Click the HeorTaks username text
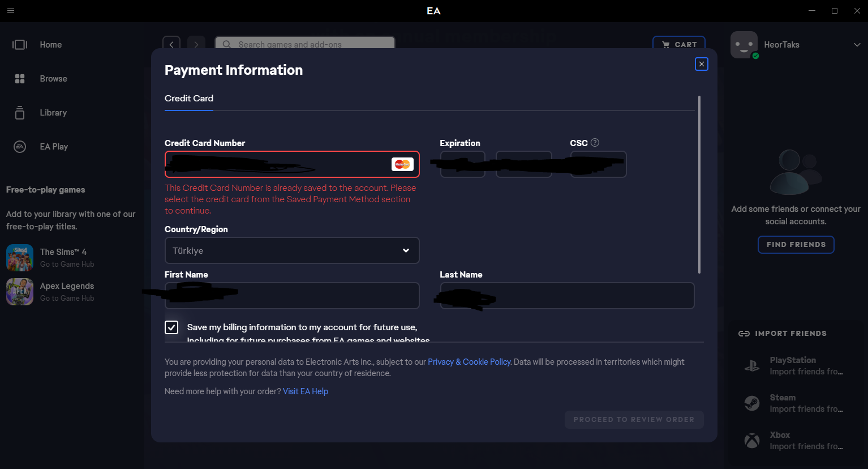 pyautogui.click(x=782, y=45)
